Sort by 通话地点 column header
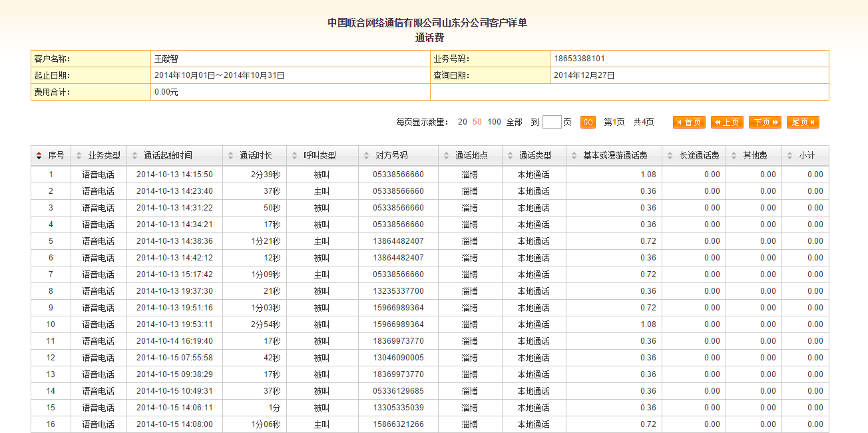868x433 pixels. (x=471, y=156)
